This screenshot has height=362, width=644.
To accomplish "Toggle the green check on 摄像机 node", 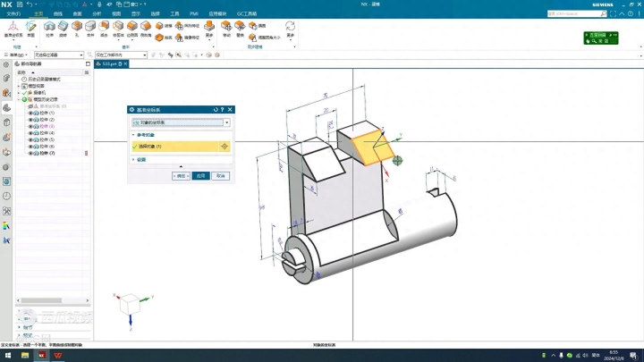I will [x=24, y=93].
